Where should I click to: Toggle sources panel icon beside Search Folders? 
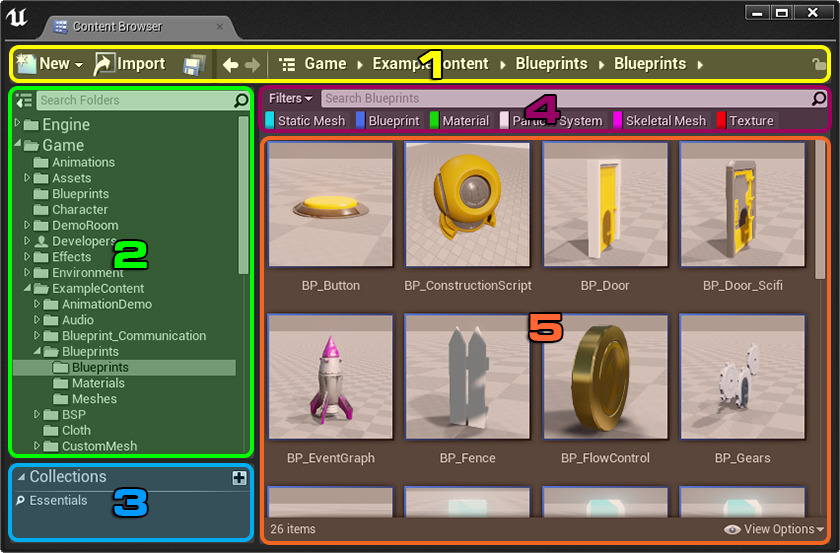point(24,100)
